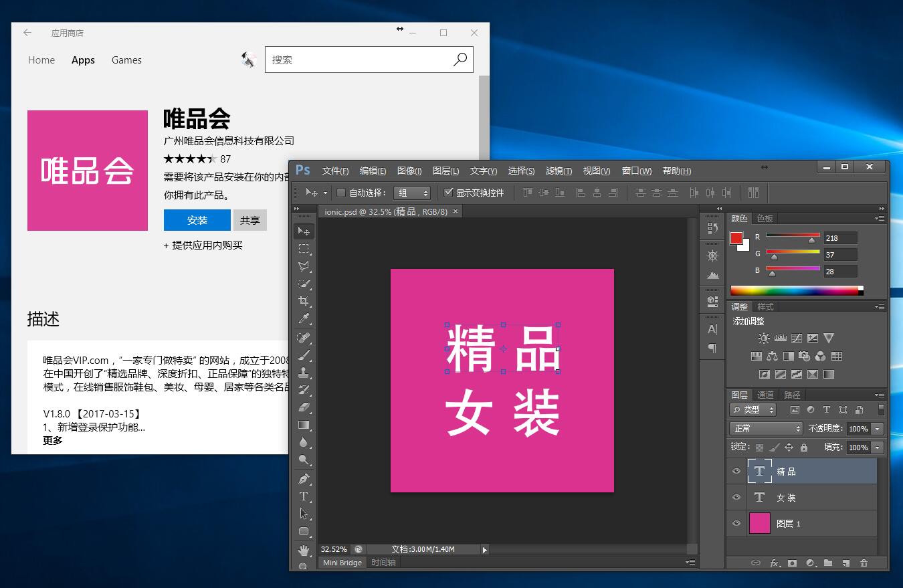
Task: Add a layer mask icon
Action: [x=793, y=563]
